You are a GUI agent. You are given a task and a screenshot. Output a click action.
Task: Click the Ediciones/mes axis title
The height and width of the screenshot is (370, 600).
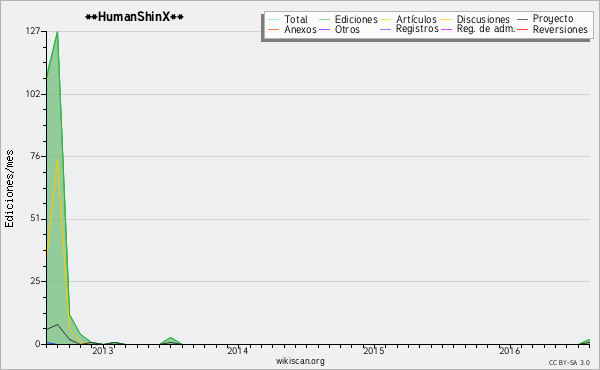coord(9,189)
